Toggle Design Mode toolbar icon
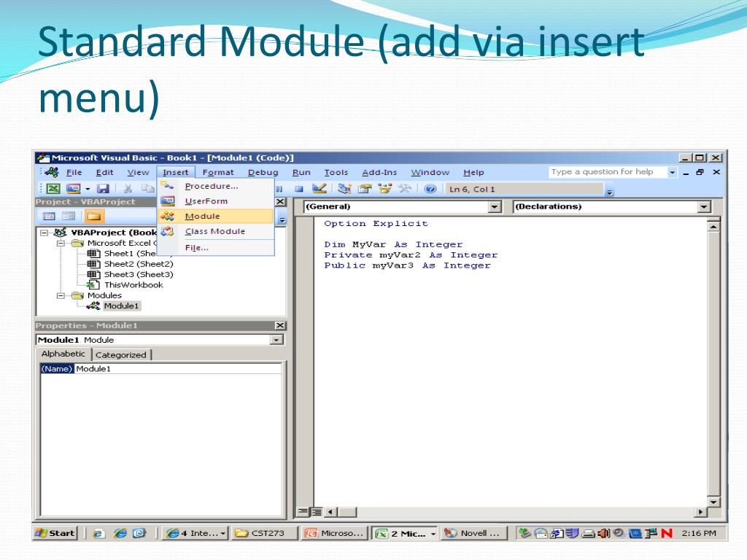747x560 pixels. 320,189
